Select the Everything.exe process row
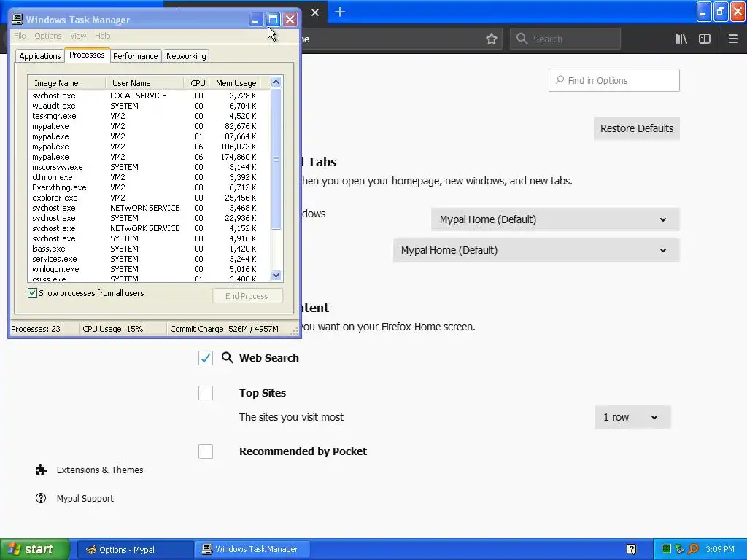 pos(149,187)
